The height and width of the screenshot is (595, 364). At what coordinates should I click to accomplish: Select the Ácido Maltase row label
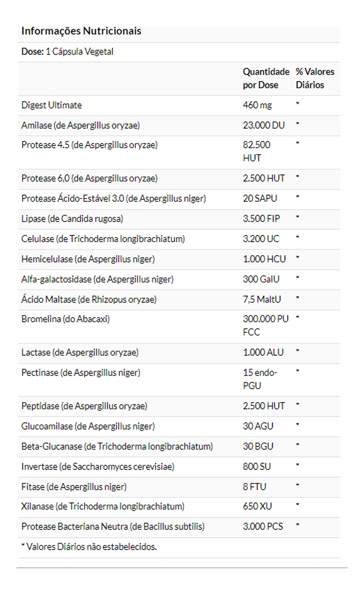click(89, 299)
